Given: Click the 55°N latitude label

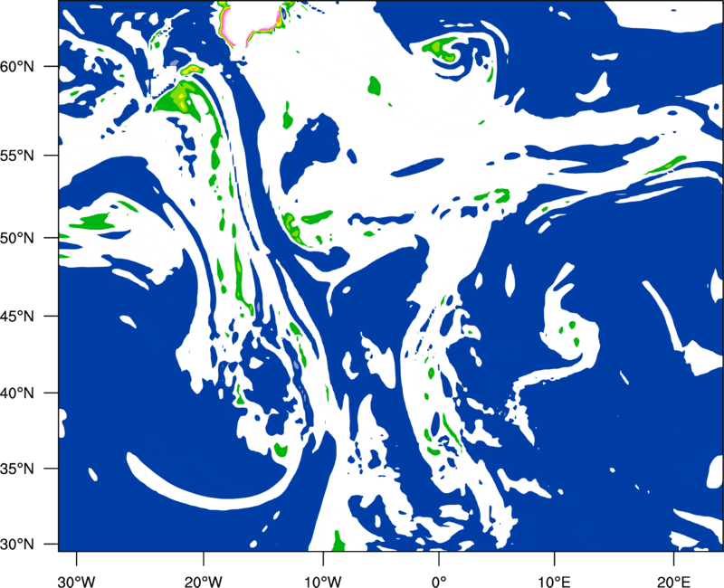Looking at the screenshot, I should [17, 156].
